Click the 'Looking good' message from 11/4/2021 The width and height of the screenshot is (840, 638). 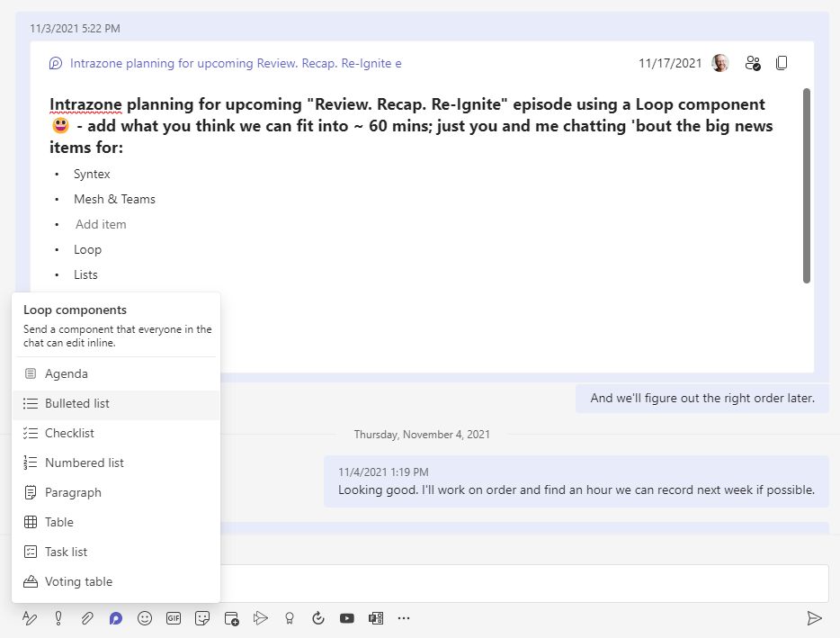pyautogui.click(x=576, y=481)
